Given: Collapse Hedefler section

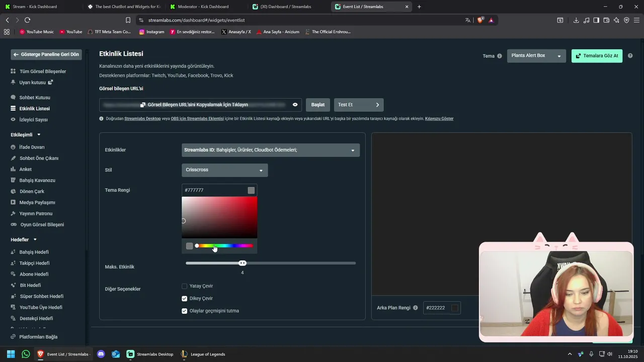Looking at the screenshot, I should pos(35,240).
